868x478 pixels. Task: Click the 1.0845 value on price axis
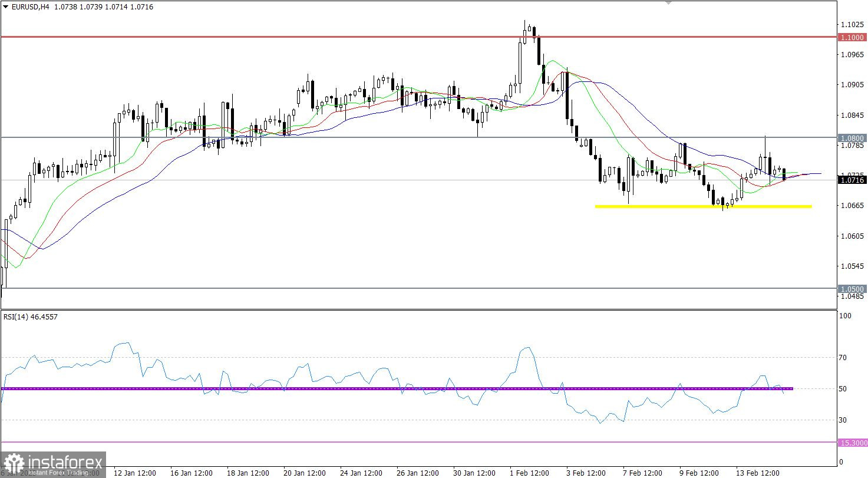(853, 116)
